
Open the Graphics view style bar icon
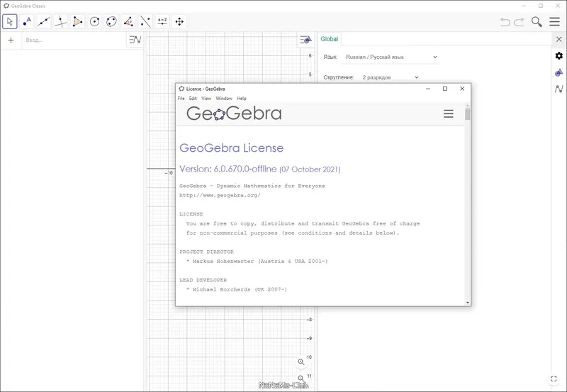coord(306,40)
